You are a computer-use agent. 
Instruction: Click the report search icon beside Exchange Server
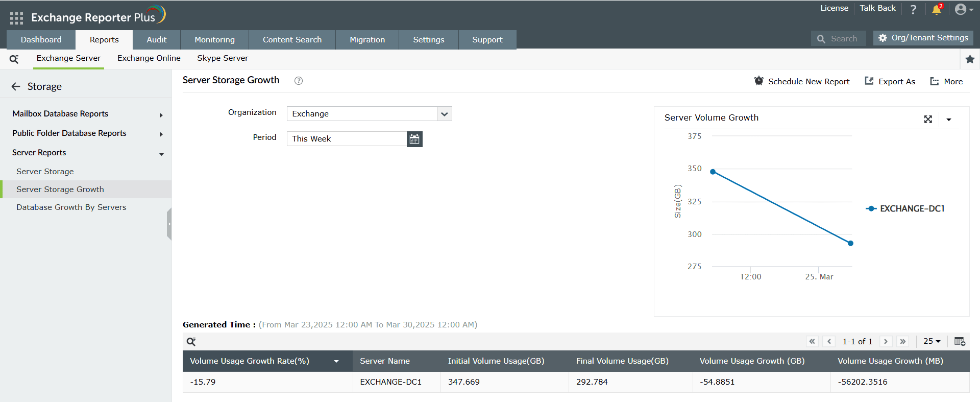pos(14,59)
